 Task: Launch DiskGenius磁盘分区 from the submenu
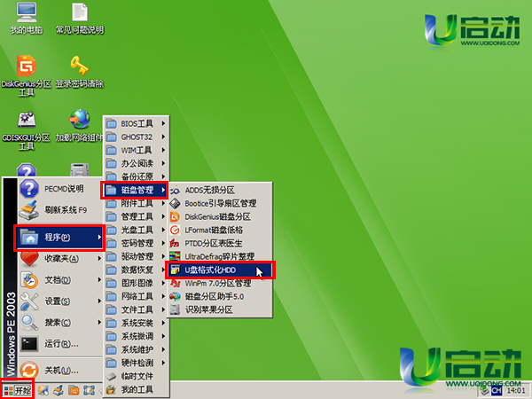[x=220, y=216]
